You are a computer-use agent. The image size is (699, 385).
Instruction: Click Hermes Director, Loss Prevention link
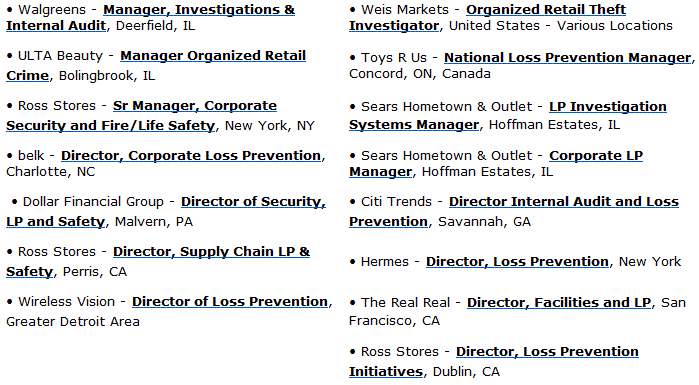click(517, 262)
